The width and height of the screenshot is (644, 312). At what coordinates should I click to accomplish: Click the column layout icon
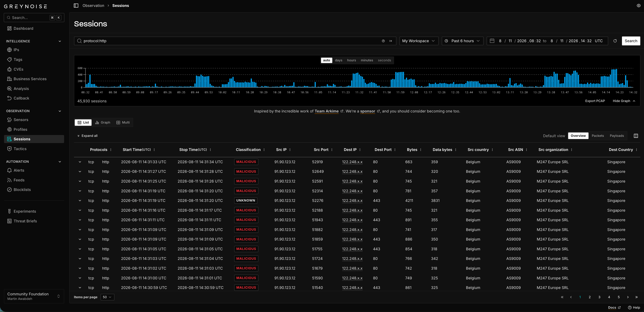636,136
